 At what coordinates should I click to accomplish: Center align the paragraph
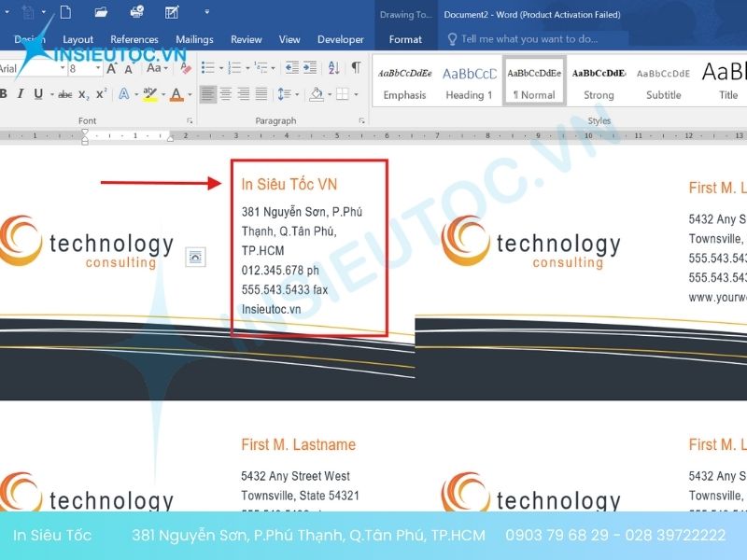click(x=226, y=94)
